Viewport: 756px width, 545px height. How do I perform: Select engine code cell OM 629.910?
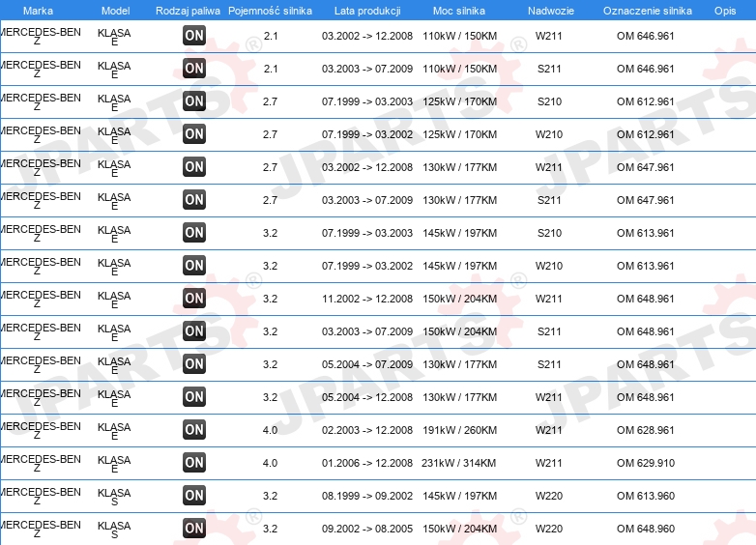pos(646,463)
